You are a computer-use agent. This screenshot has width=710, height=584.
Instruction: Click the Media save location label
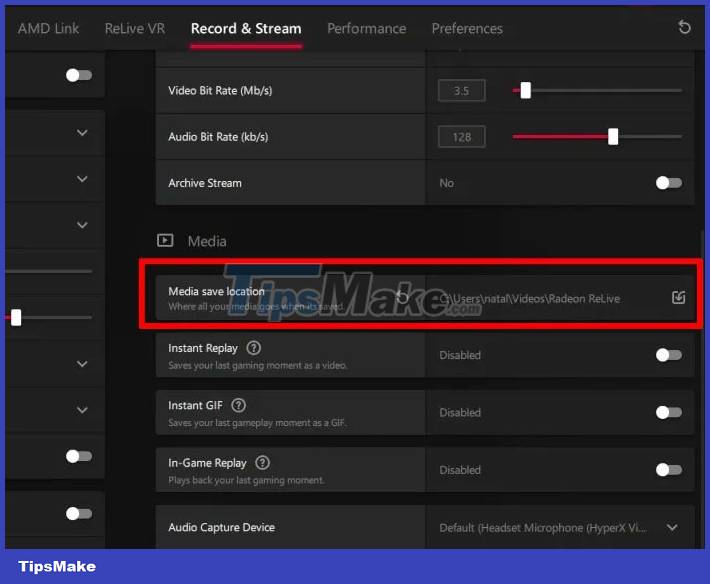(216, 291)
